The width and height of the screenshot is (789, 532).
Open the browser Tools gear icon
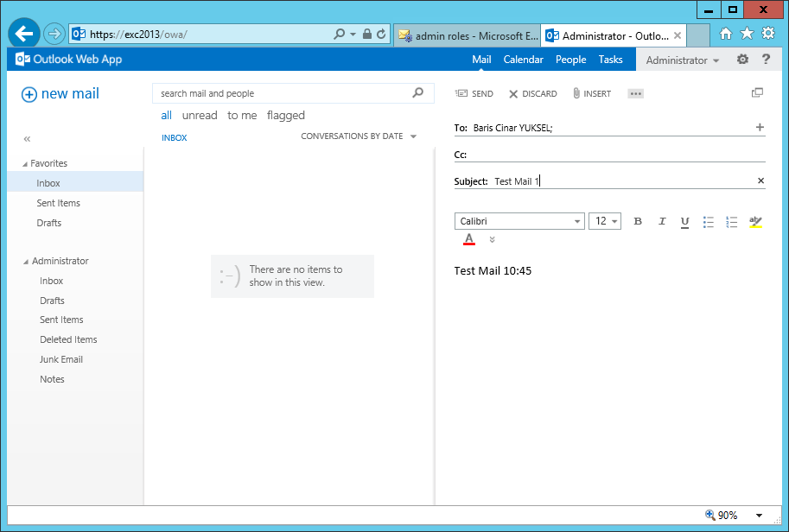768,34
